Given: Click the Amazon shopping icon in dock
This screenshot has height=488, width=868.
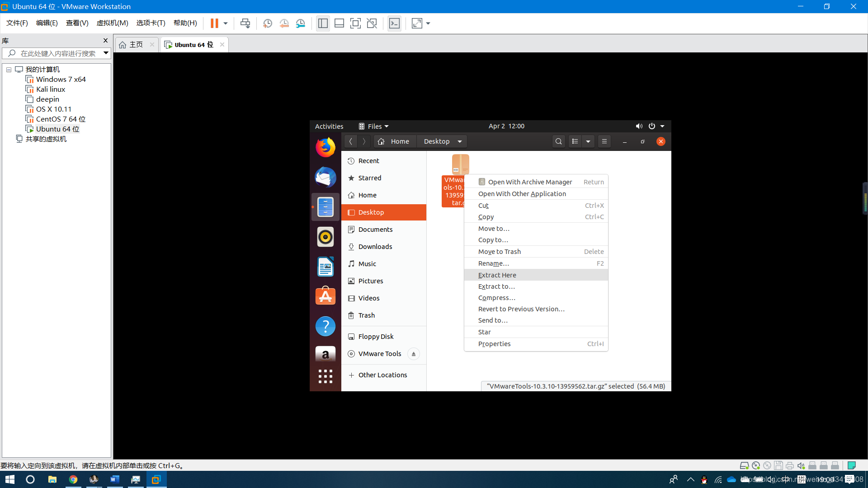Looking at the screenshot, I should tap(325, 356).
